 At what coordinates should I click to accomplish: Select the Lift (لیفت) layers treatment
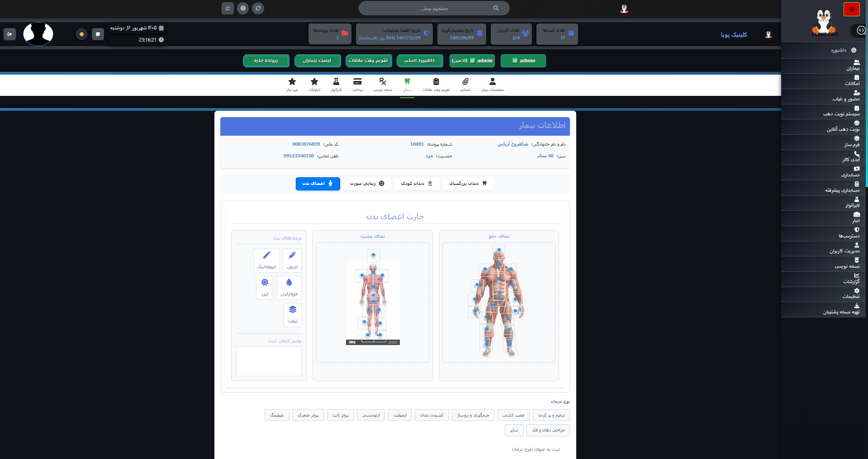click(x=293, y=315)
